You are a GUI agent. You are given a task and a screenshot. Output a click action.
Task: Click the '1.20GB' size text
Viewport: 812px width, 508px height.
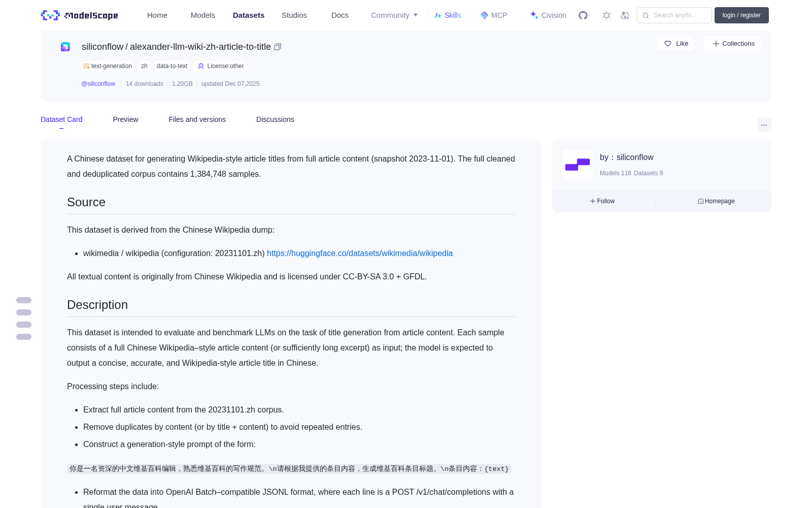point(182,84)
